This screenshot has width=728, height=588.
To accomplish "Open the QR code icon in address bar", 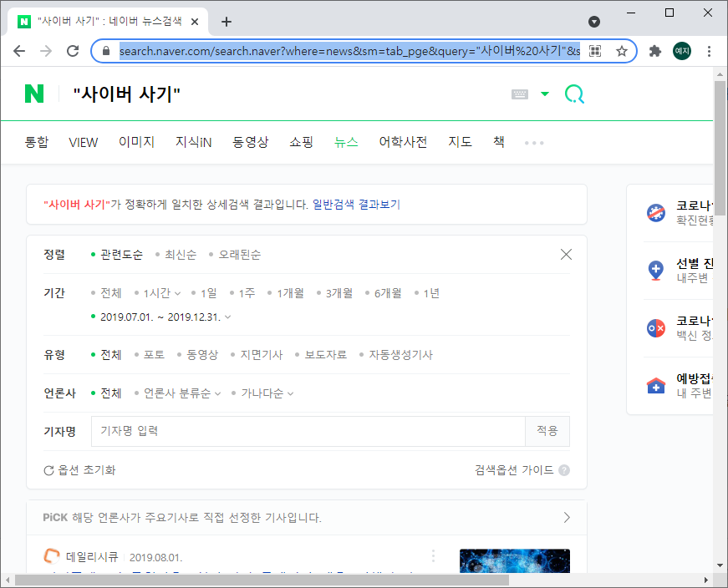I will tap(595, 51).
